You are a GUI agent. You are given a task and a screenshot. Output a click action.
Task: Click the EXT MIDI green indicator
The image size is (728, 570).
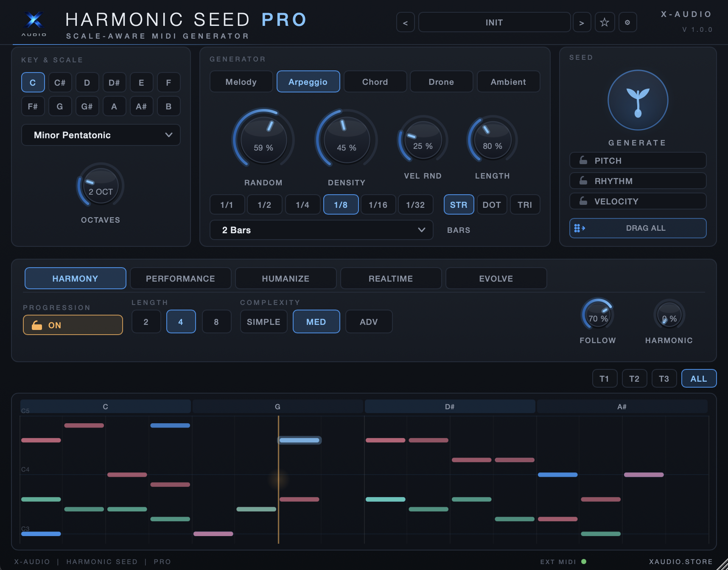click(x=584, y=562)
